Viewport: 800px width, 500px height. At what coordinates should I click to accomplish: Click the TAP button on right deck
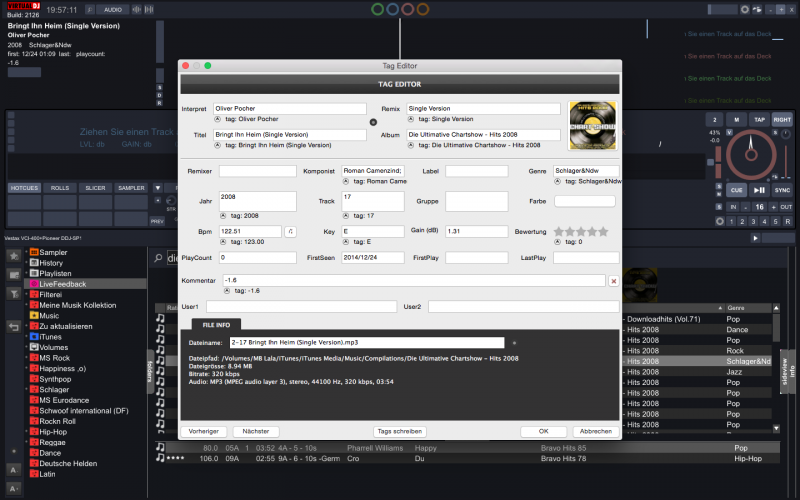click(x=759, y=120)
